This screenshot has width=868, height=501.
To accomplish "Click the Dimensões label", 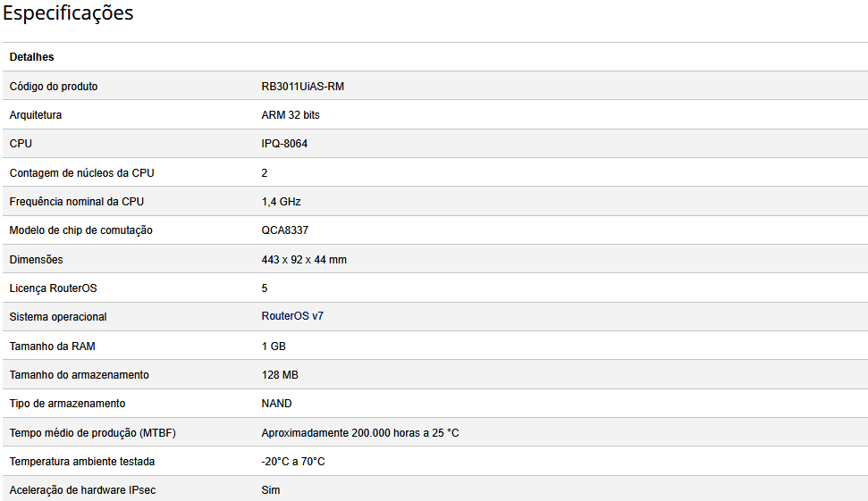I will (36, 259).
